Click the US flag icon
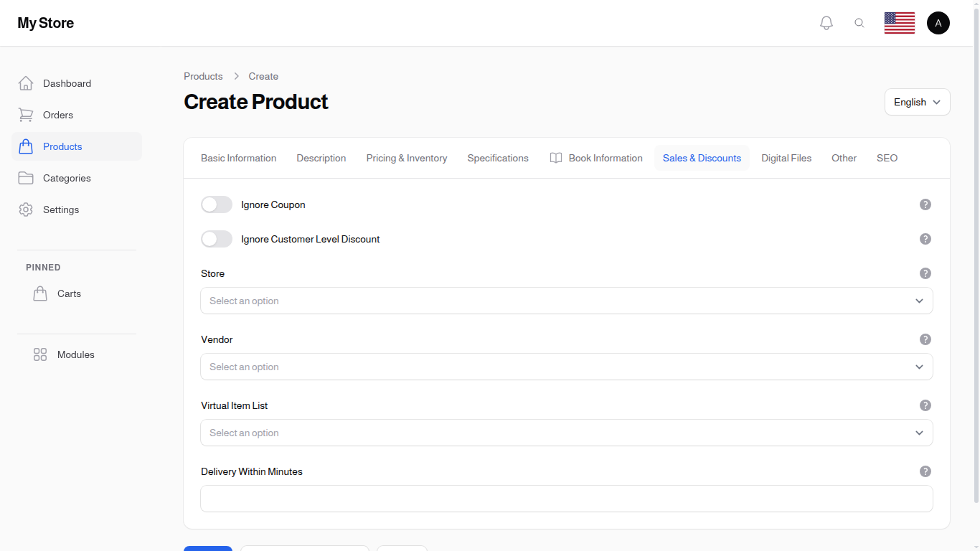The width and height of the screenshot is (980, 551). point(899,23)
